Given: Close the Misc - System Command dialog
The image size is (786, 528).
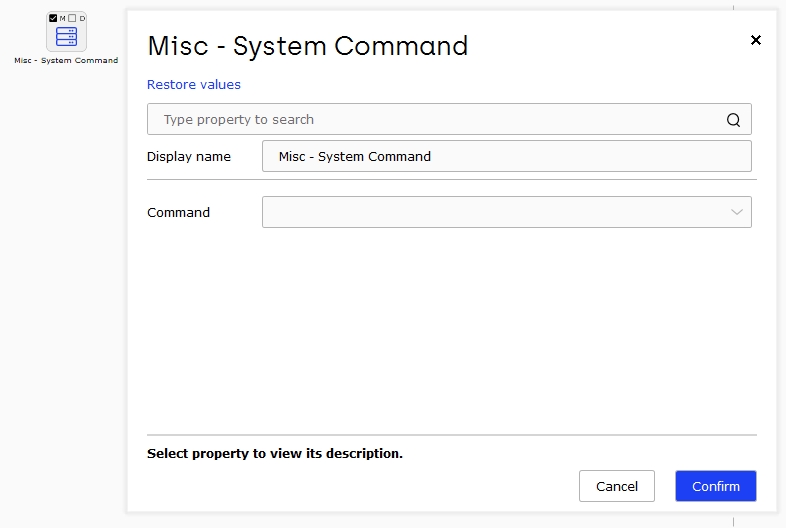Looking at the screenshot, I should (755, 40).
